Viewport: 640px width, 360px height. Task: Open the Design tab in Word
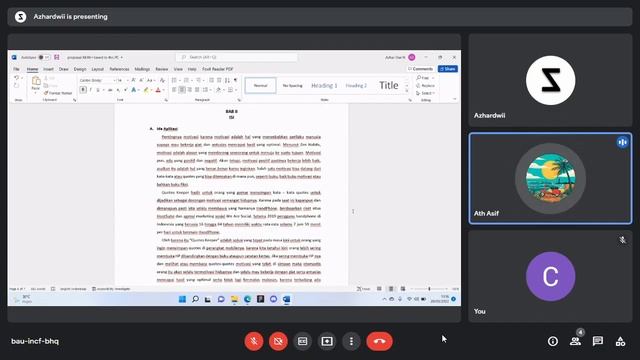(80, 69)
